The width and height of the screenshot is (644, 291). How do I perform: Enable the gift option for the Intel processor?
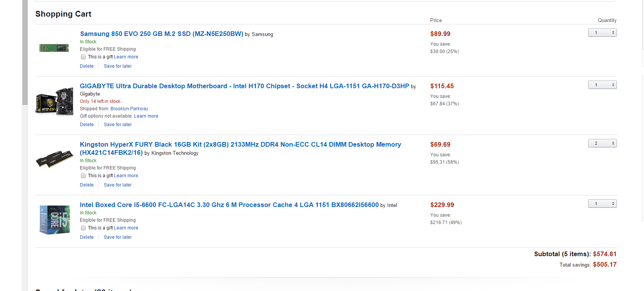(x=83, y=228)
